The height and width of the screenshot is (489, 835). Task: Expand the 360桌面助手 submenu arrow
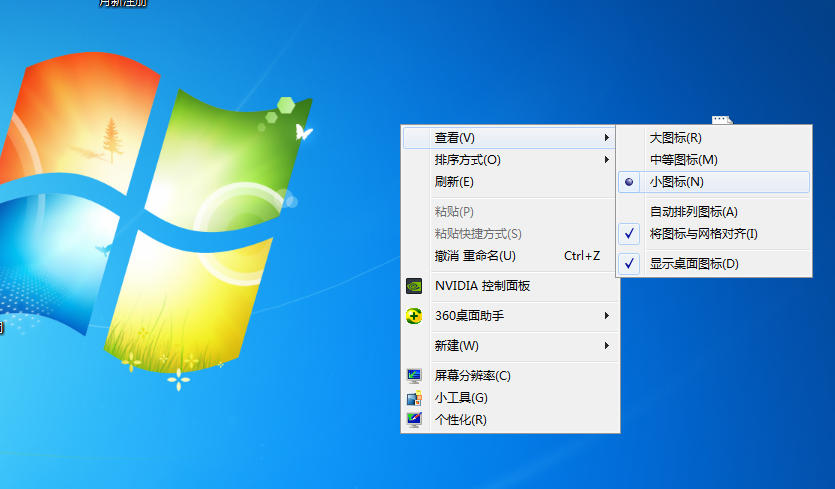tap(607, 316)
